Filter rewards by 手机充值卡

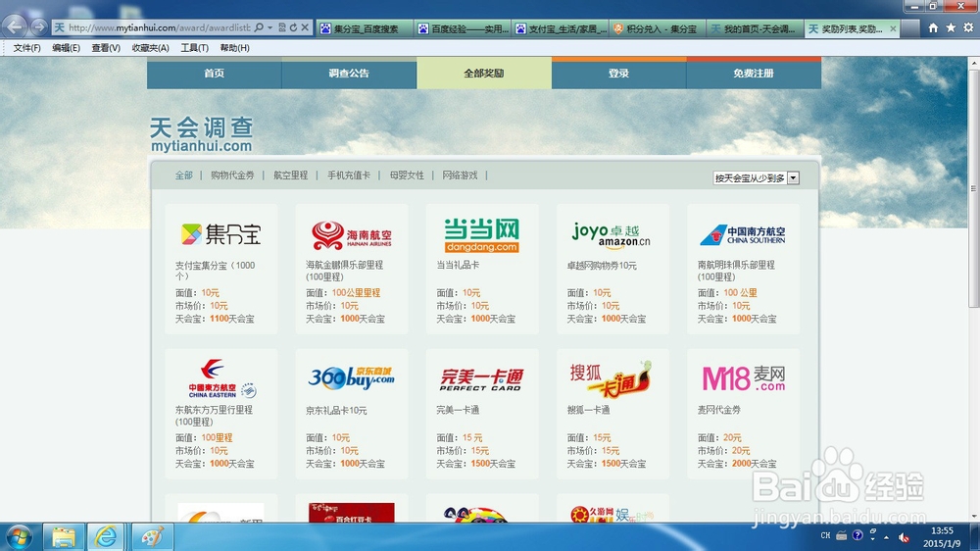click(x=349, y=175)
